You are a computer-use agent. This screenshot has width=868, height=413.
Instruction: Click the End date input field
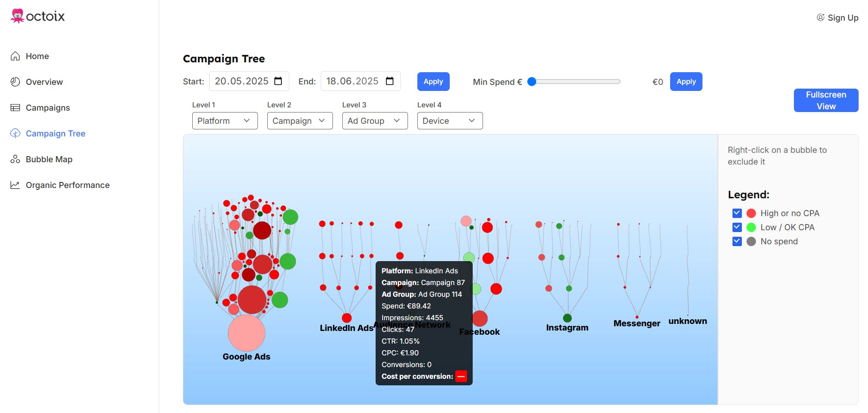361,81
